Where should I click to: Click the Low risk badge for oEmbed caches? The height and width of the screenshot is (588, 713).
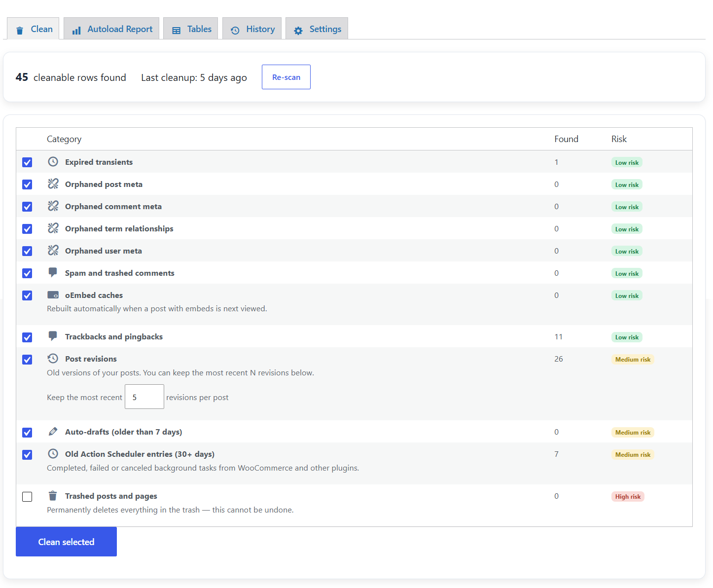pos(627,295)
